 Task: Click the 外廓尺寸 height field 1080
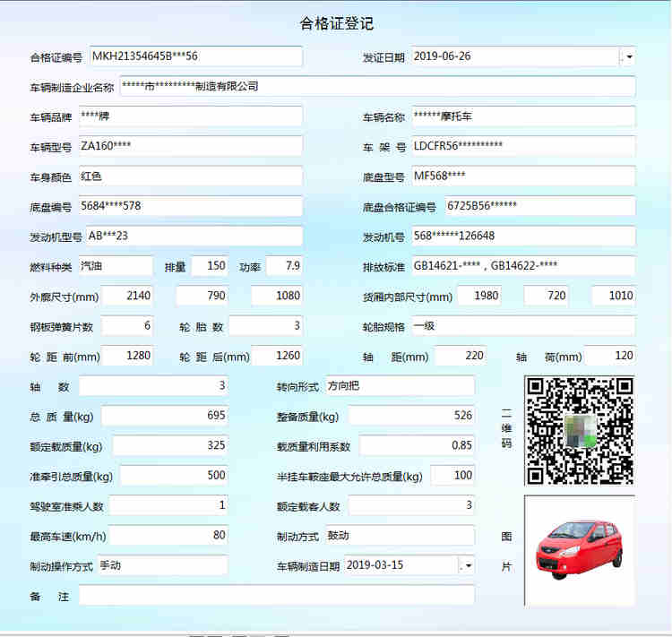(277, 297)
